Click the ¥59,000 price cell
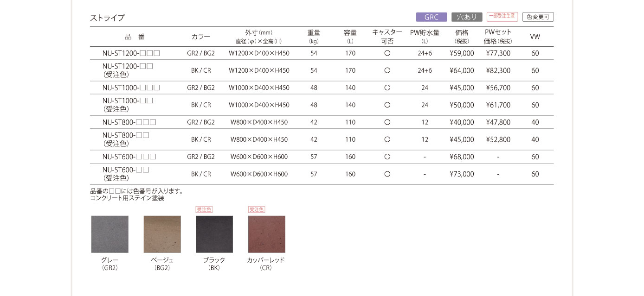The image size is (644, 296). 461,53
